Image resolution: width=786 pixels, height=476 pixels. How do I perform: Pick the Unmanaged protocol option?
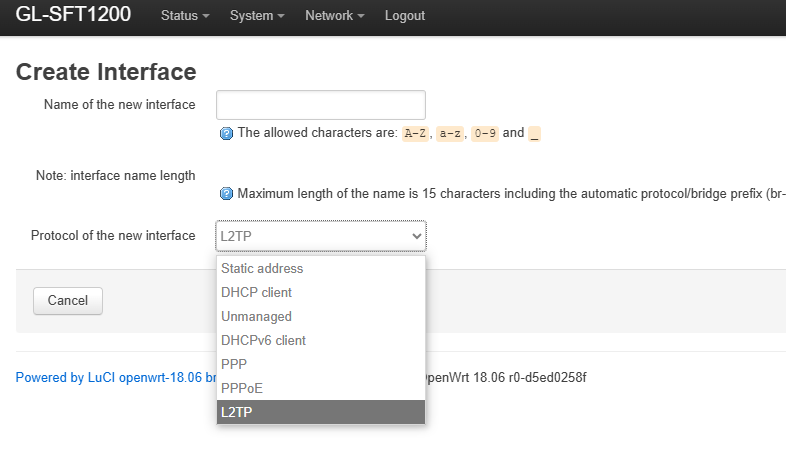point(256,317)
